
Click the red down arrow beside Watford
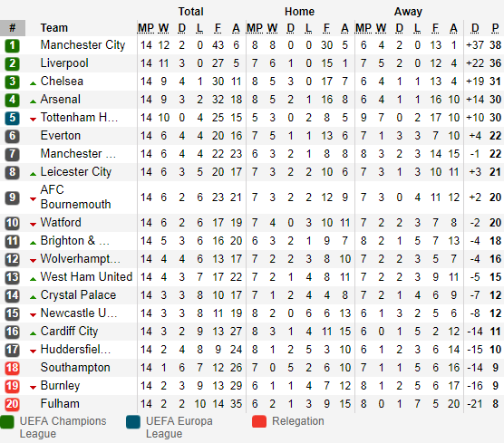[33, 225]
